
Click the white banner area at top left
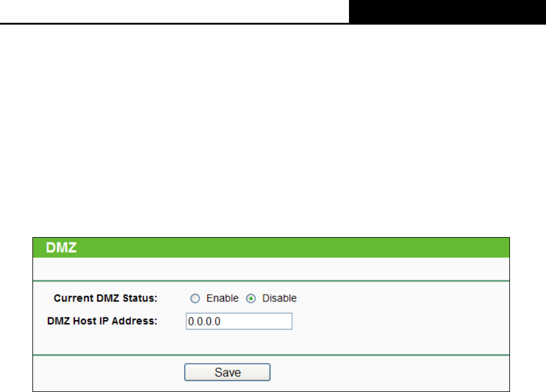click(x=174, y=11)
